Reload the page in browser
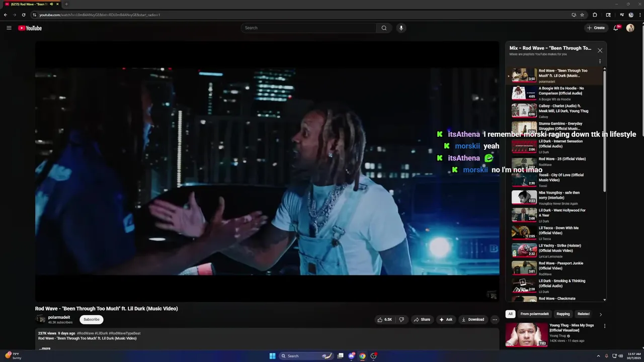644x362 pixels. point(24,15)
